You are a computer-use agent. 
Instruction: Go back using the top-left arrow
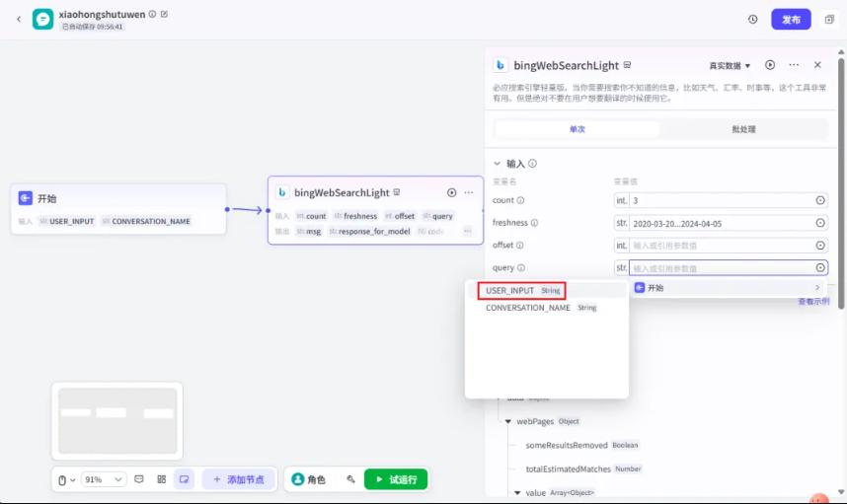click(x=19, y=19)
